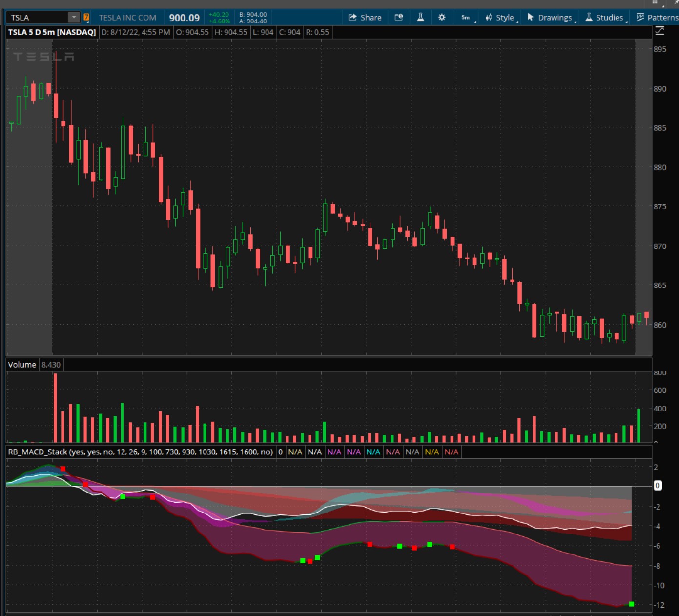This screenshot has width=679, height=616.
Task: Click the ask price A: 904.40
Action: point(253,21)
